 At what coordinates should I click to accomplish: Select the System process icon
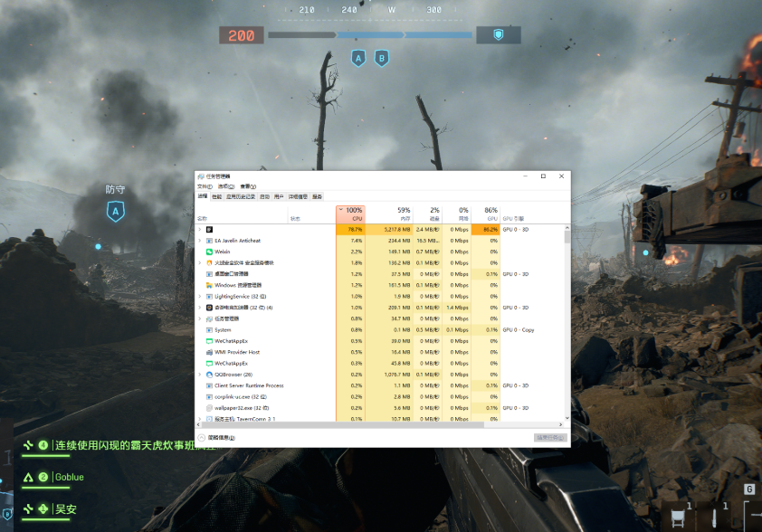[x=209, y=330]
